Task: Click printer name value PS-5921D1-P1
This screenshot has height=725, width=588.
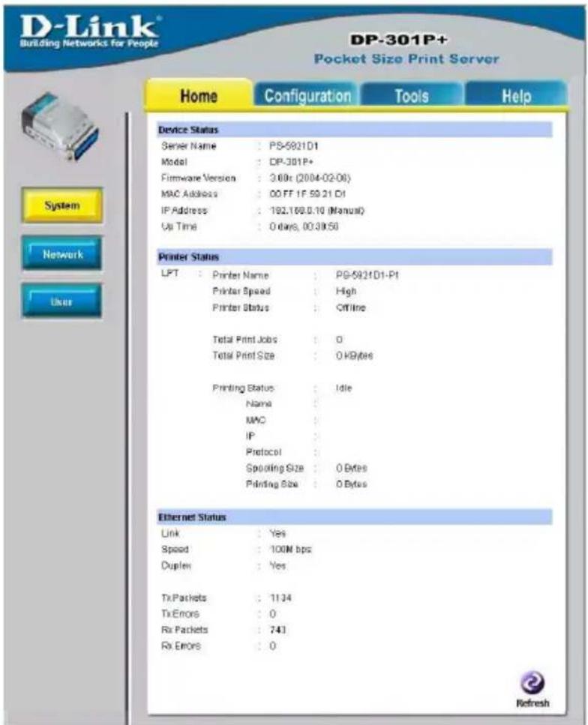Action: point(367,275)
